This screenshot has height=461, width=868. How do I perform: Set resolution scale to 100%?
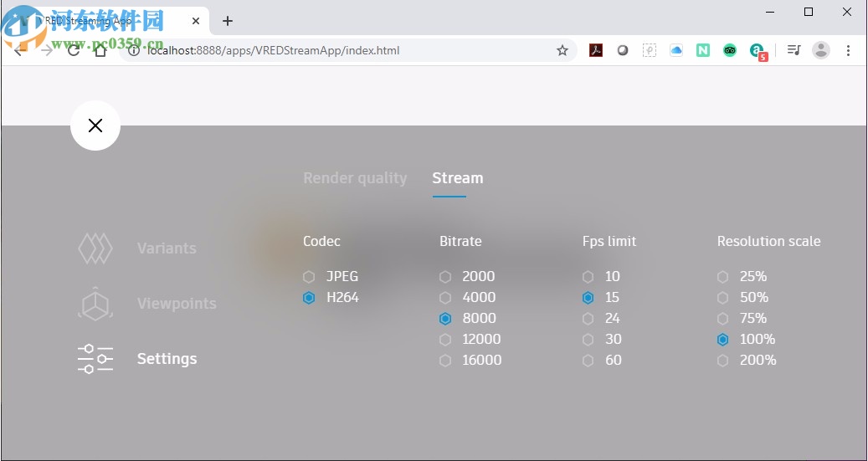tap(746, 339)
